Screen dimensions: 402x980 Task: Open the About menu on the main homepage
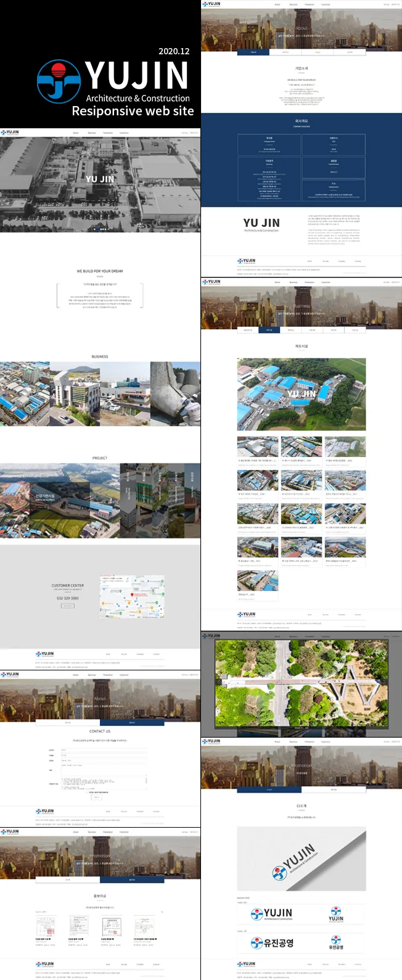(x=76, y=133)
